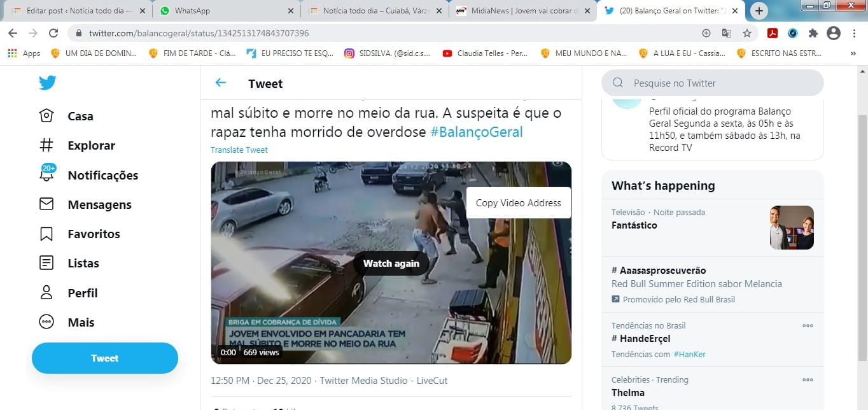Click the Twitter Media Studio - LiveCut link
This screenshot has width=868, height=410.
pyautogui.click(x=384, y=381)
